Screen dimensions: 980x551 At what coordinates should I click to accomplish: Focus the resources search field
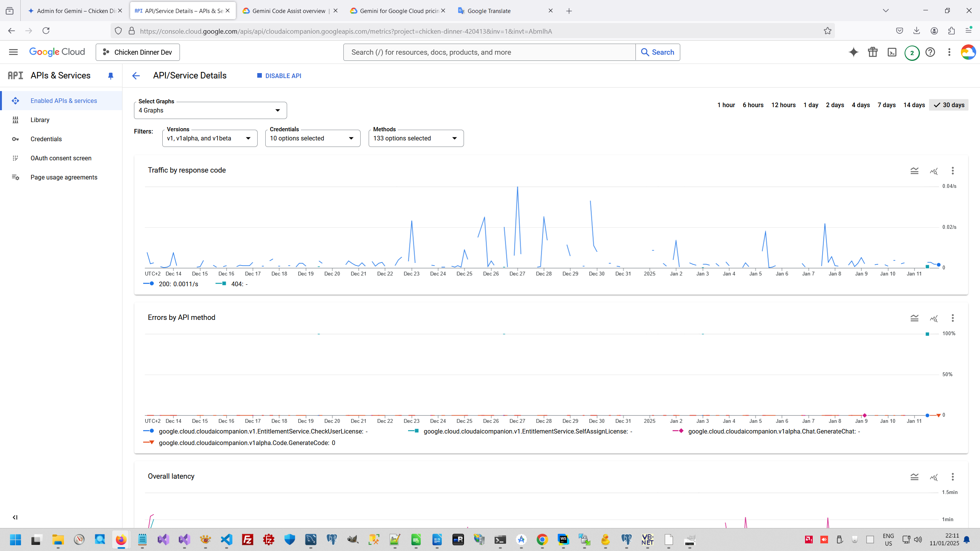pyautogui.click(x=489, y=52)
